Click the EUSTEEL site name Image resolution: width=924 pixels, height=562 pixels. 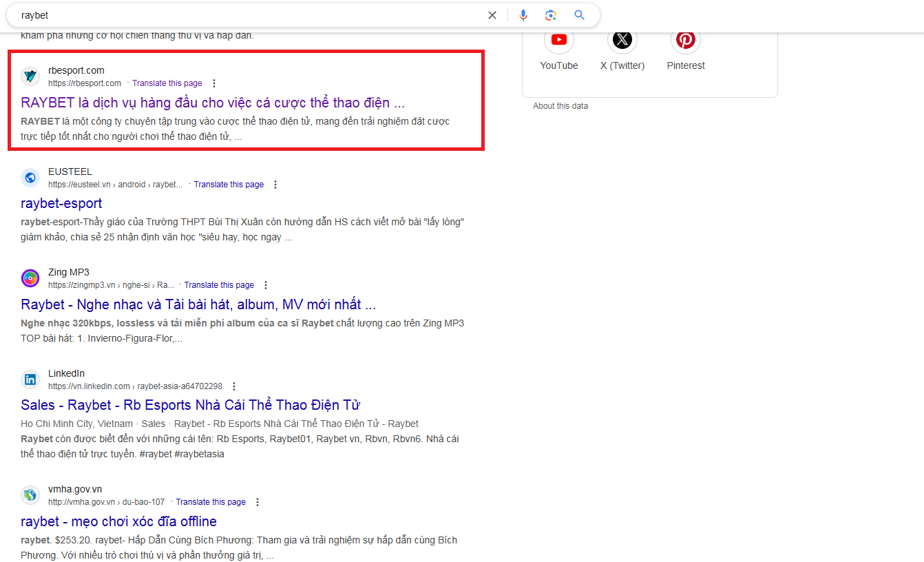[x=70, y=171]
